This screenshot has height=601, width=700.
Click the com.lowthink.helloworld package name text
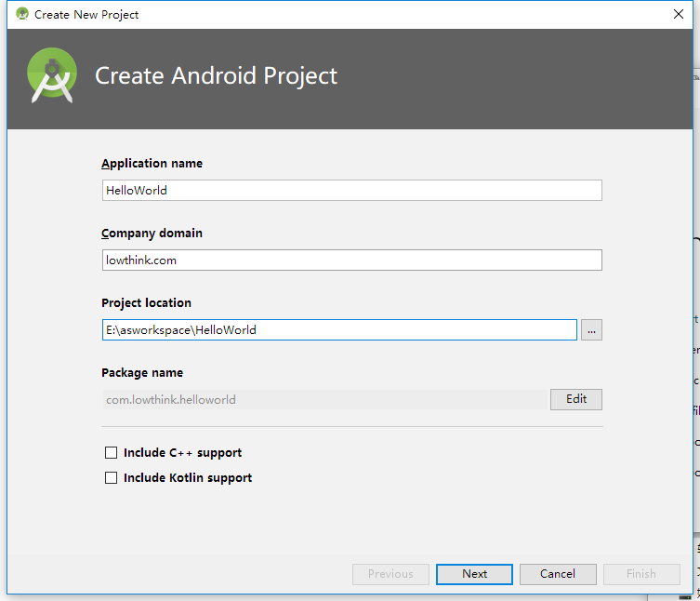[171, 400]
